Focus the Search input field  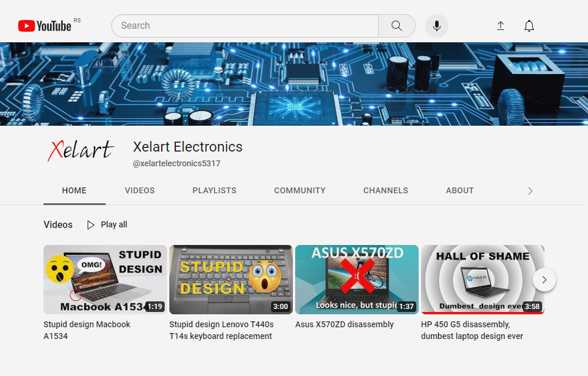click(x=245, y=26)
